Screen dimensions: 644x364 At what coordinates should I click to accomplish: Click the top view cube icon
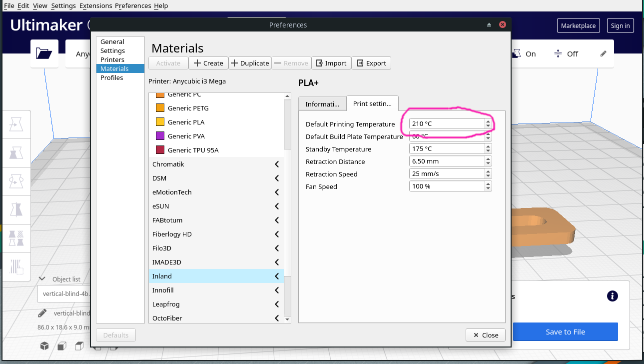[79, 346]
